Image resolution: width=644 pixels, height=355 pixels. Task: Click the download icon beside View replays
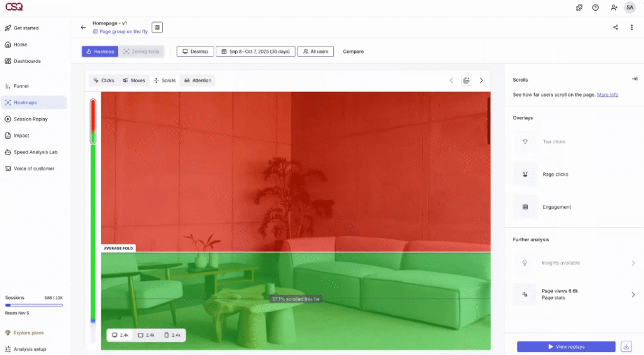(626, 346)
